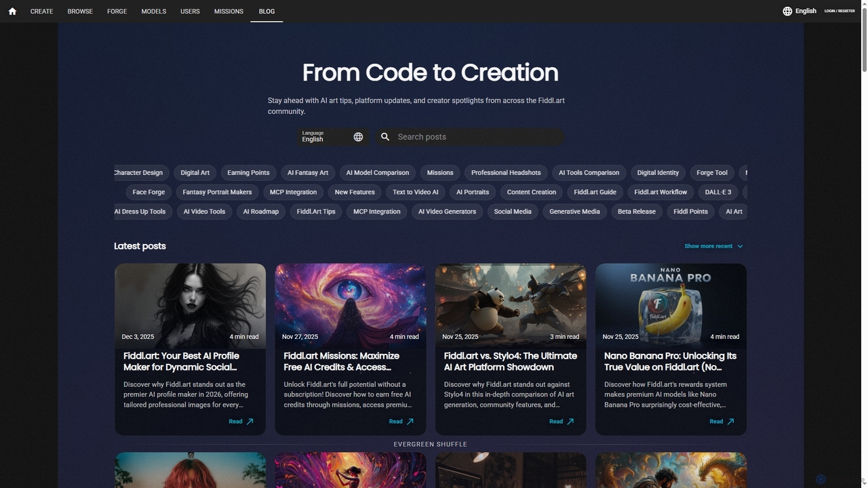868x488 pixels.
Task: Open the Nano Banana Pro thumbnail image
Action: click(x=671, y=305)
